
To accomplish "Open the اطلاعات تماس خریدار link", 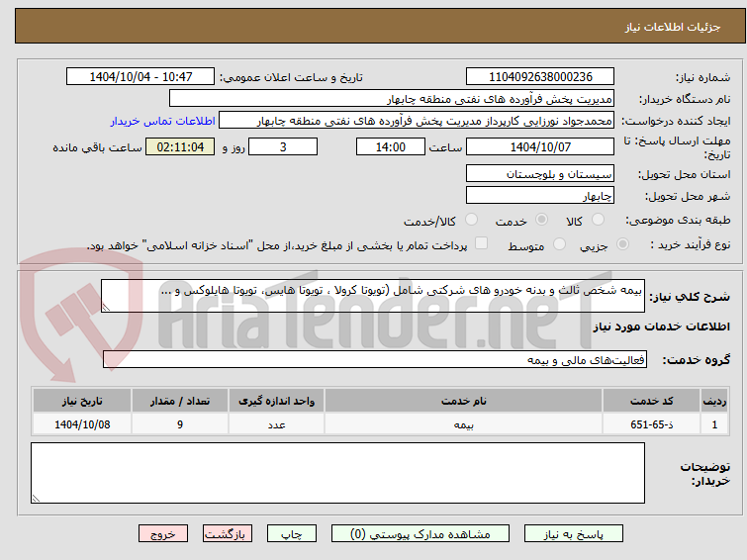I will click(163, 121).
